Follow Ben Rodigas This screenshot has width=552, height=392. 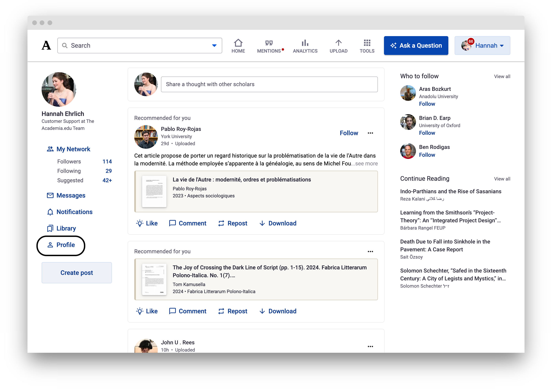pyautogui.click(x=427, y=155)
